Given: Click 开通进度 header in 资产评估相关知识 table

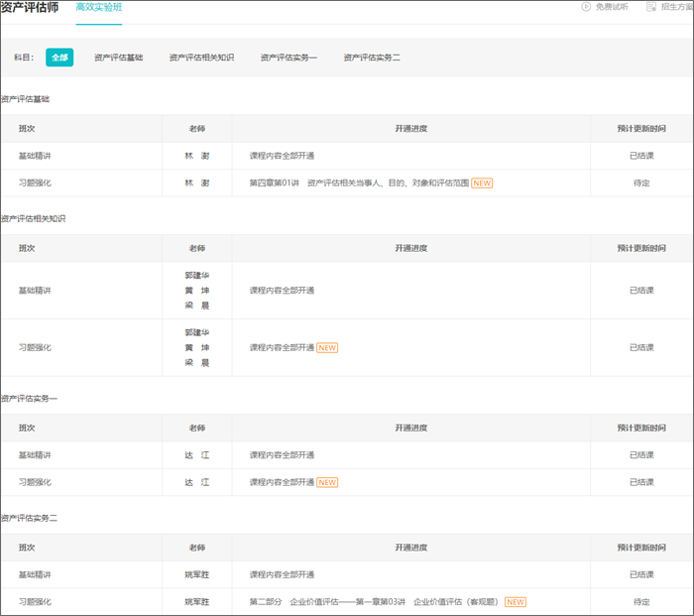Looking at the screenshot, I should click(x=411, y=248).
